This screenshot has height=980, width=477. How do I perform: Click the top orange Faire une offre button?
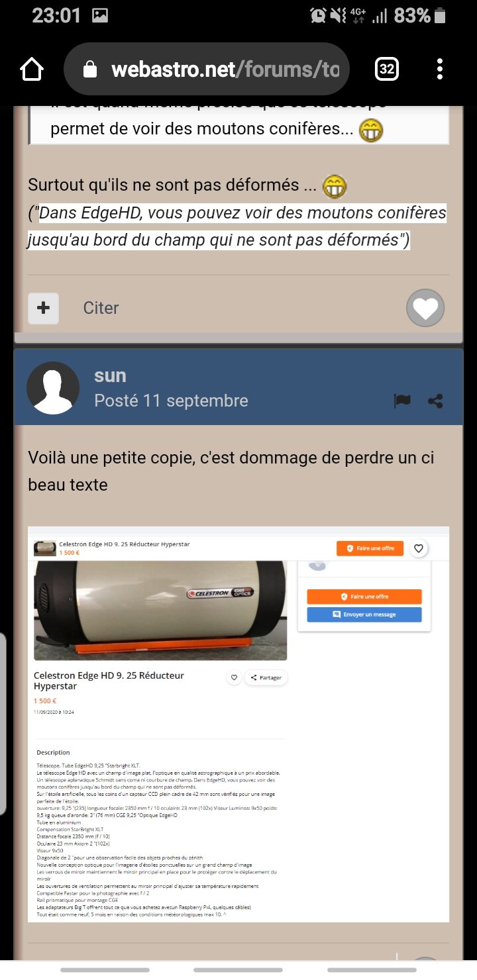click(370, 548)
